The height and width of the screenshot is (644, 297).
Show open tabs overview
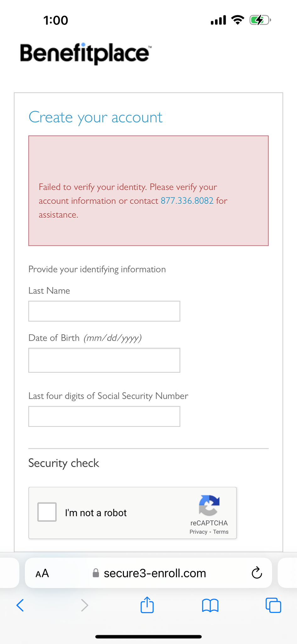(273, 605)
